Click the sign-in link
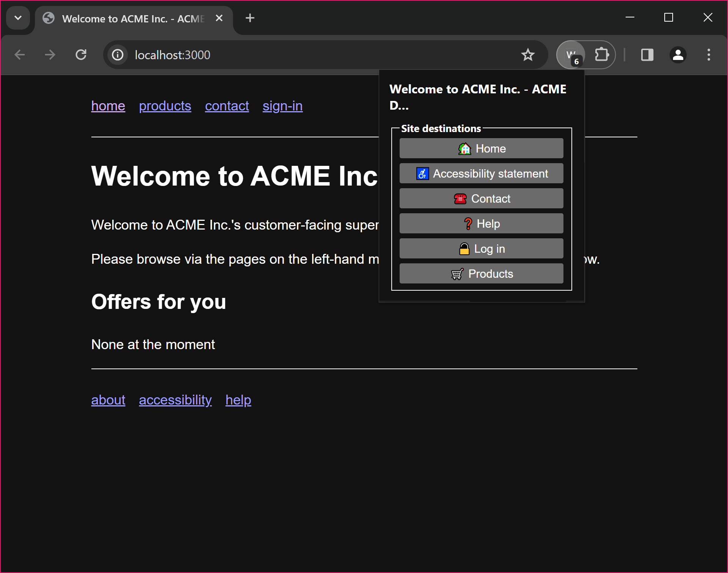Screen dimensions: 728x573 [x=282, y=105]
